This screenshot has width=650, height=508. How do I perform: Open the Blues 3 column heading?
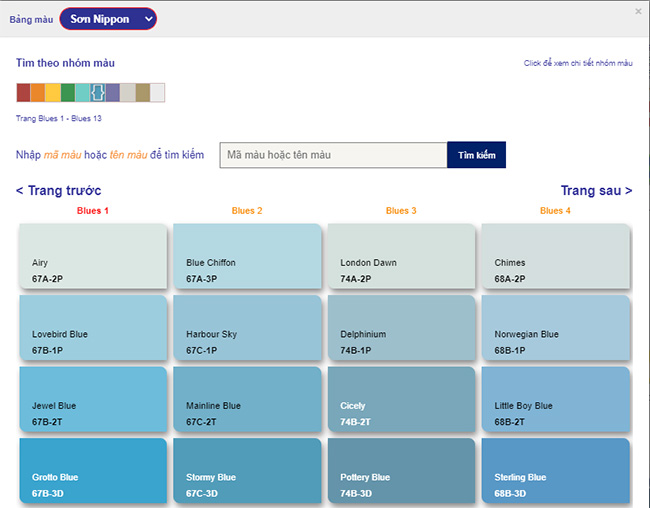pyautogui.click(x=401, y=211)
